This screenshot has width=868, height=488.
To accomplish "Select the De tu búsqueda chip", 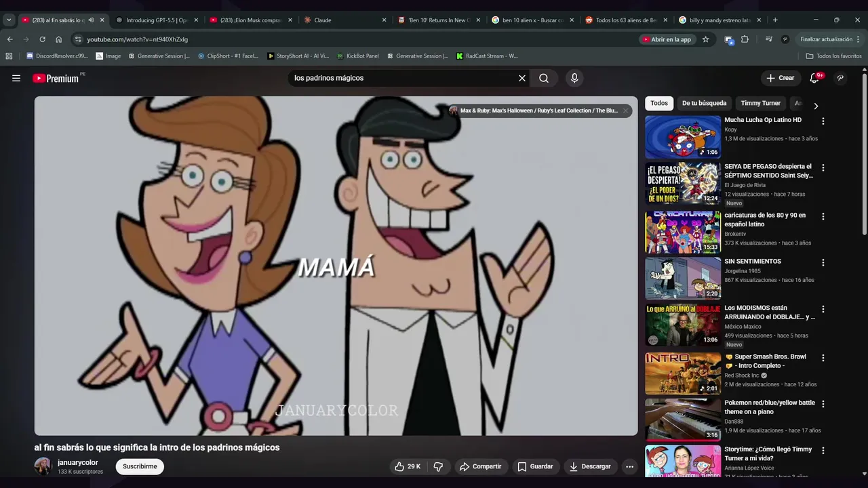I will [704, 103].
